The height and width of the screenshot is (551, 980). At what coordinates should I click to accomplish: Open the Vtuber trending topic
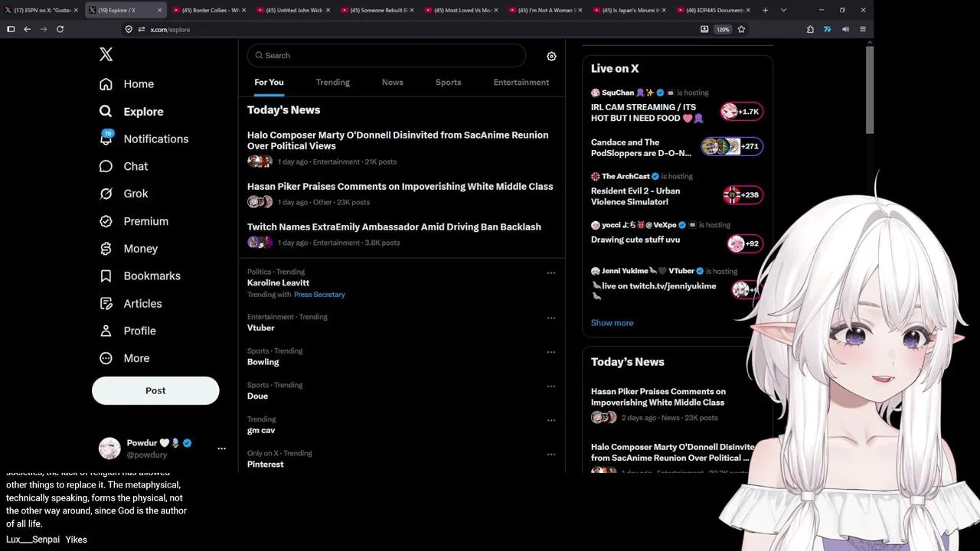(x=260, y=328)
